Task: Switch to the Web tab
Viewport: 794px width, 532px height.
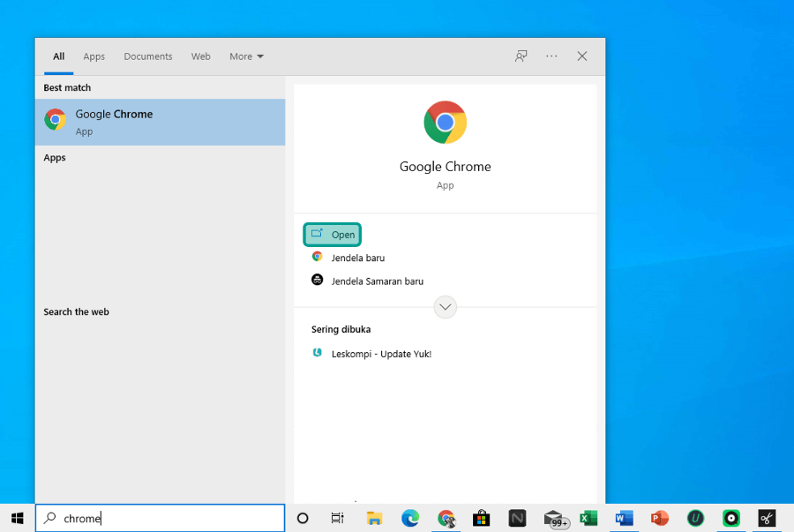Action: pyautogui.click(x=200, y=56)
